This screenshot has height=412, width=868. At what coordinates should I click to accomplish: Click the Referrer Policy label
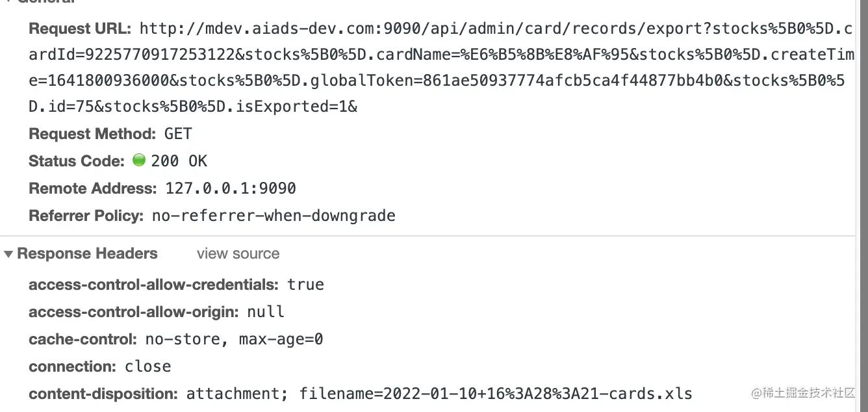point(86,216)
